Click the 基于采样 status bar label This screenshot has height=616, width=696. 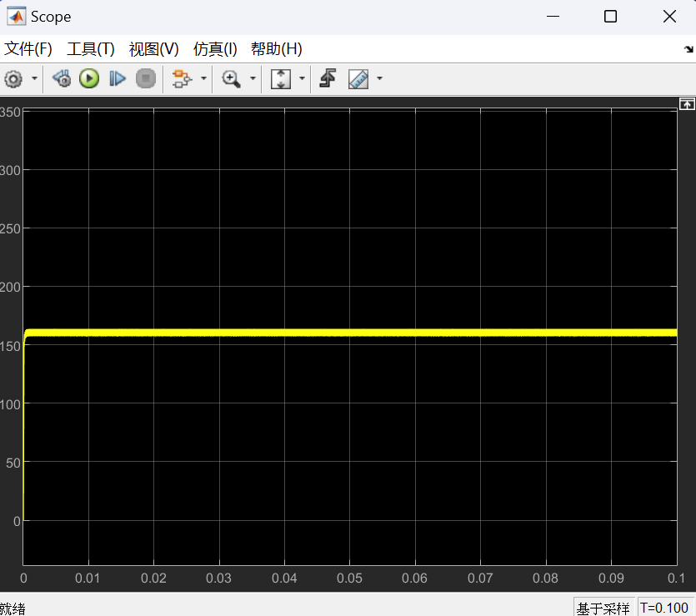(603, 608)
